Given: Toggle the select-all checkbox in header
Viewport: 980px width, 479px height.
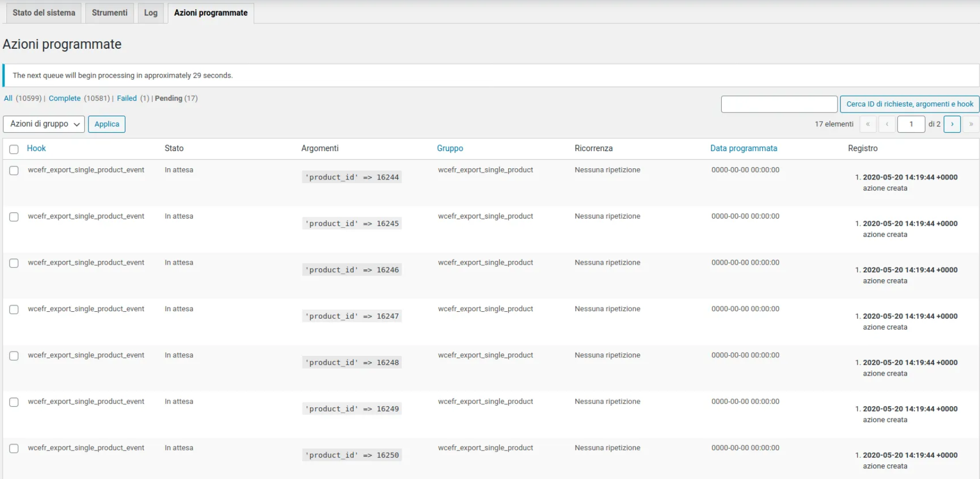Looking at the screenshot, I should [x=14, y=149].
